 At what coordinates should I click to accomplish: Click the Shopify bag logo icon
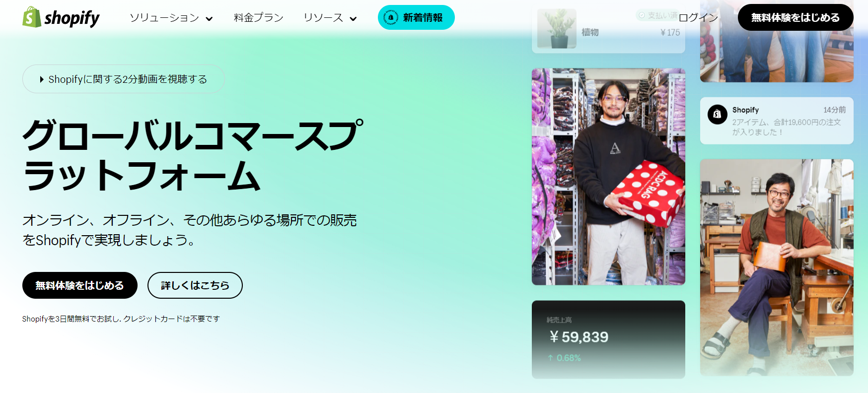click(x=32, y=17)
